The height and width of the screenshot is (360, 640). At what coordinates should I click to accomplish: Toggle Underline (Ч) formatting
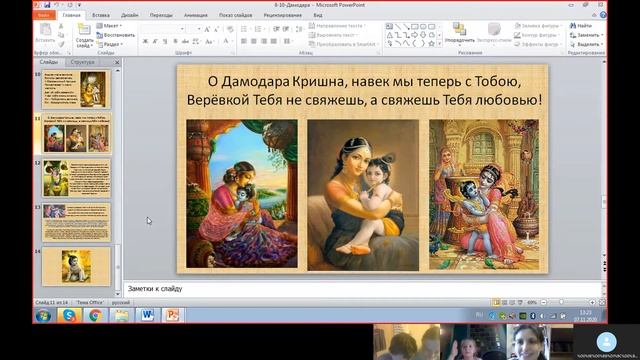point(165,41)
